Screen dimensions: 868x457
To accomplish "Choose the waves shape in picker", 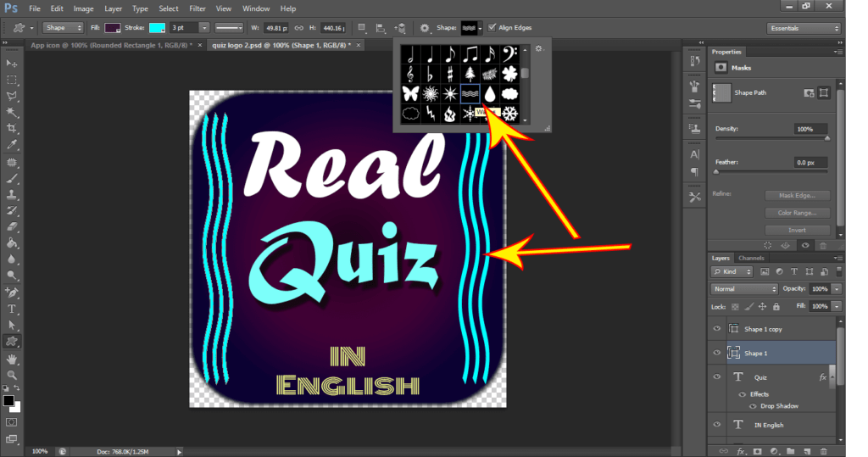I will tap(470, 93).
